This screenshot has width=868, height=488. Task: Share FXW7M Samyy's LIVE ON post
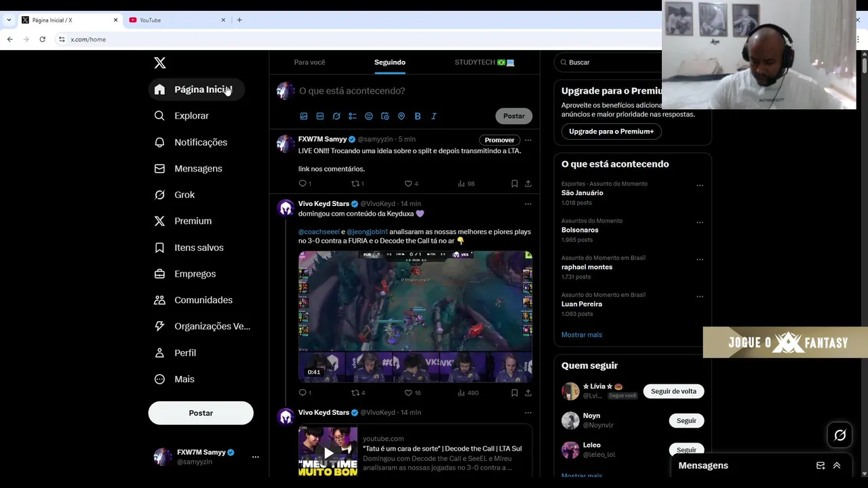pyautogui.click(x=528, y=184)
